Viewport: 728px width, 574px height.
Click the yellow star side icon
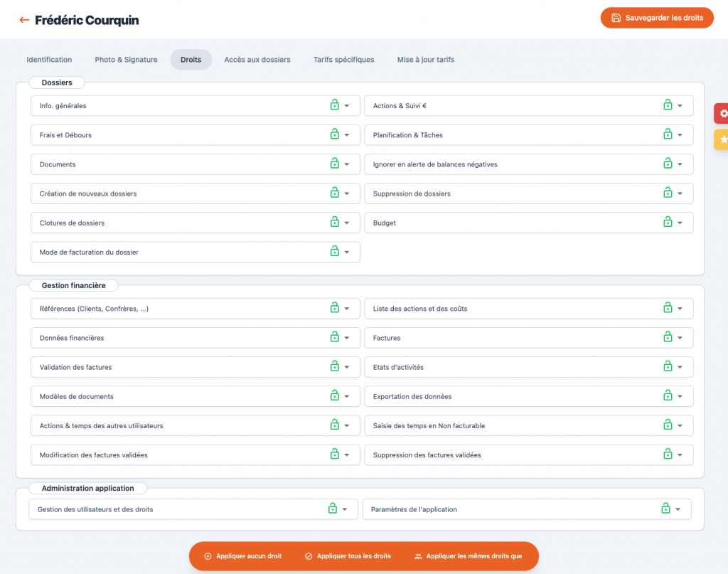(x=723, y=140)
